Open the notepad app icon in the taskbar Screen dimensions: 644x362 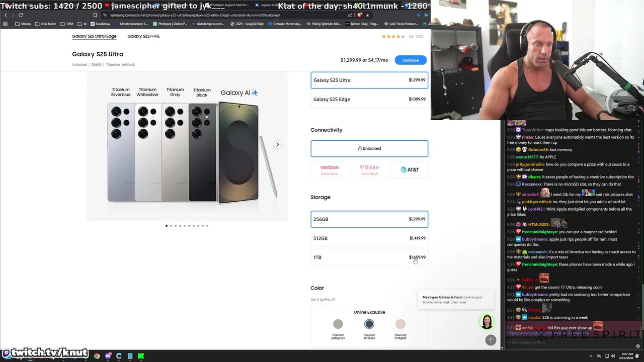[130, 356]
